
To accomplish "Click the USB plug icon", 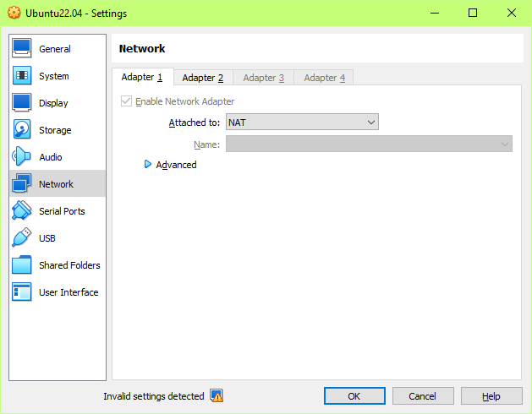I will (x=22, y=237).
